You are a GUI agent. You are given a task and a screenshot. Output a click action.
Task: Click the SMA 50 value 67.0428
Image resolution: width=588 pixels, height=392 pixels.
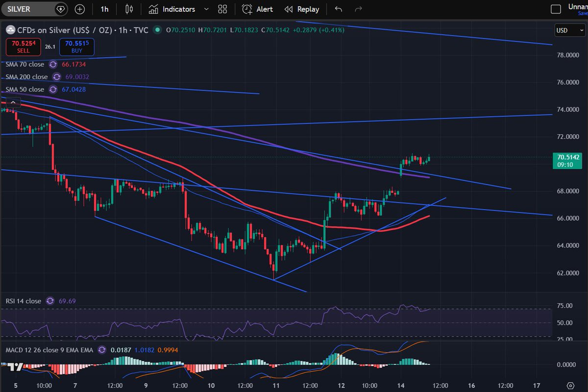coord(73,89)
